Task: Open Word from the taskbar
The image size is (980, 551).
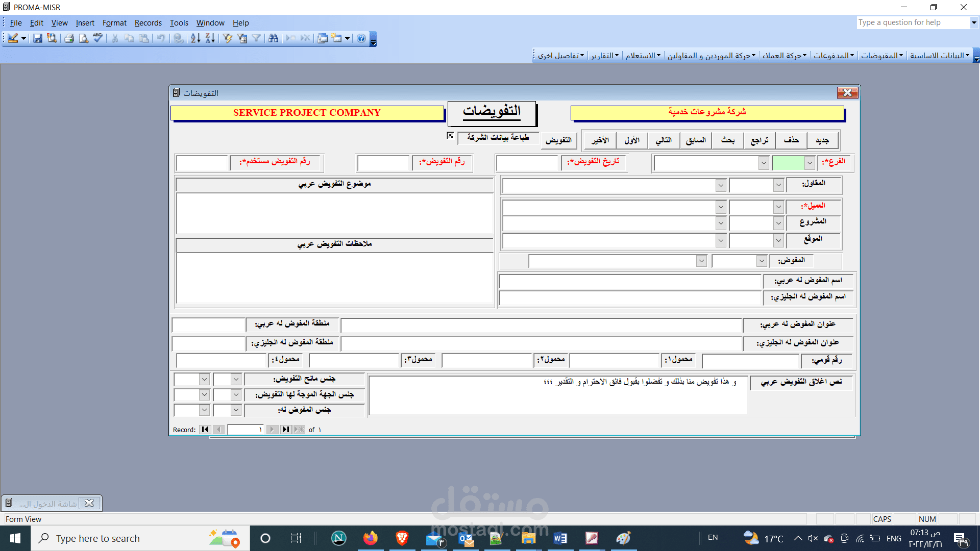Action: 560,538
